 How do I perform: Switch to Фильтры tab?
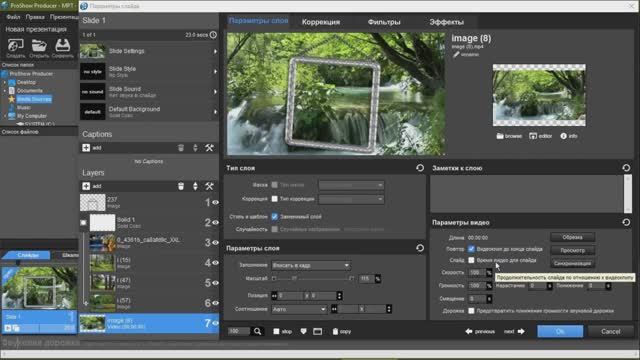point(384,22)
